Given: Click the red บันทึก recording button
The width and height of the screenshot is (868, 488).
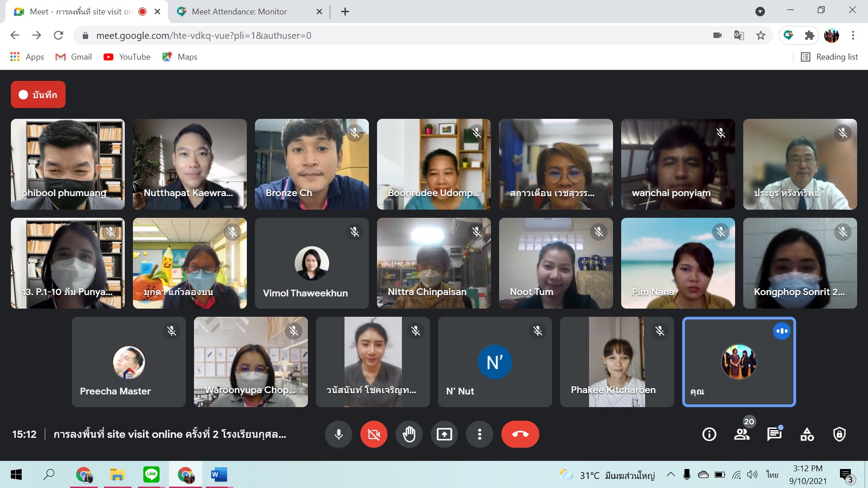Looking at the screenshot, I should (38, 94).
